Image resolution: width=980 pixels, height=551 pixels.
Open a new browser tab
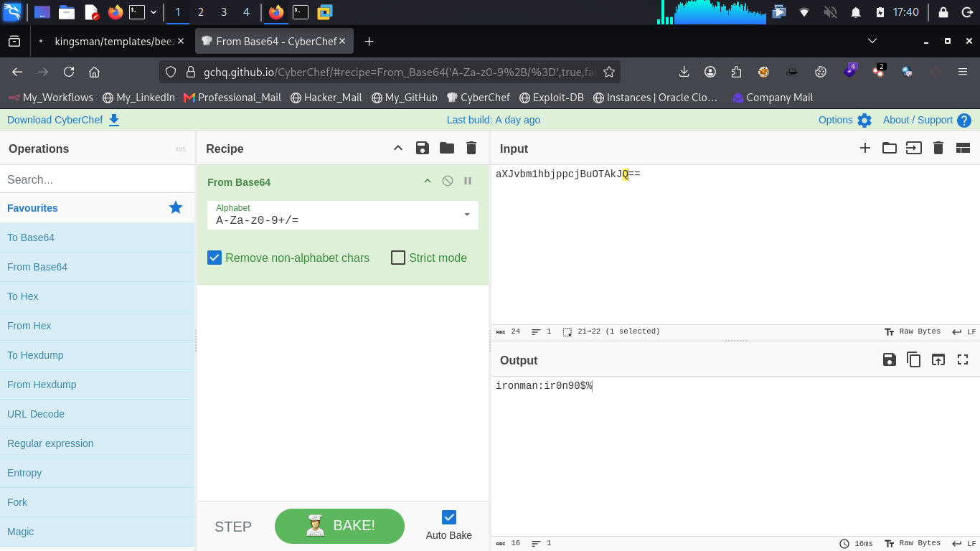[369, 42]
